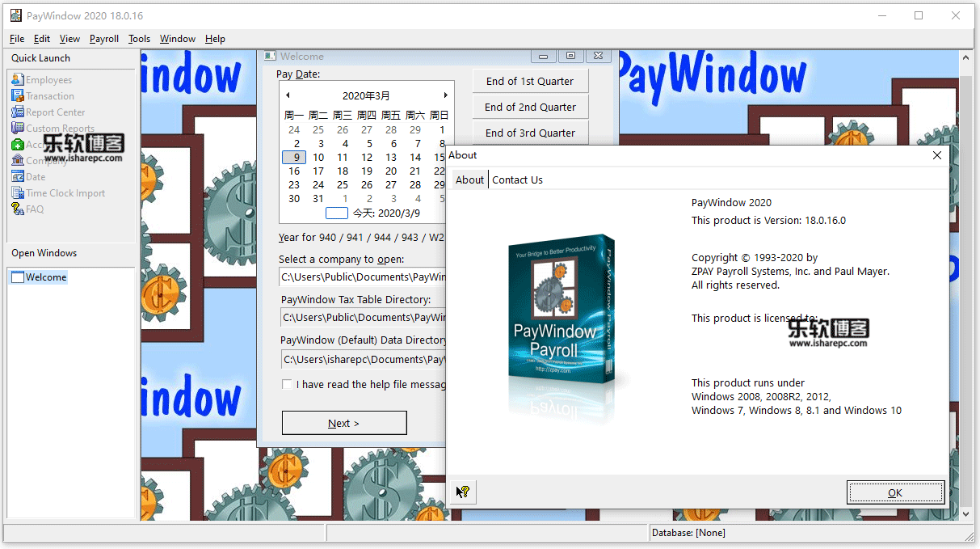Screen dimensions: 980x549
Task: Open Time Clock Import
Action: click(x=58, y=193)
